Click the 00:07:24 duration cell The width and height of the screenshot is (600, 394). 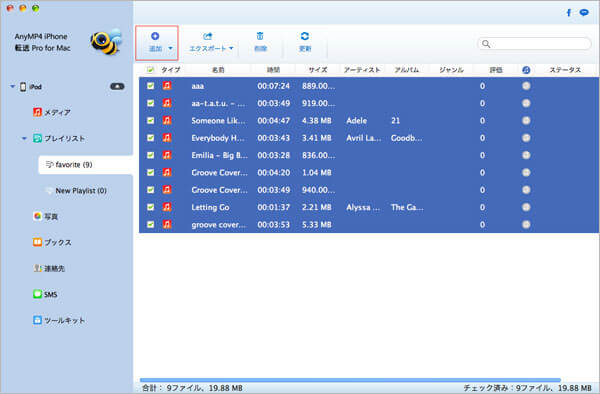(x=273, y=86)
